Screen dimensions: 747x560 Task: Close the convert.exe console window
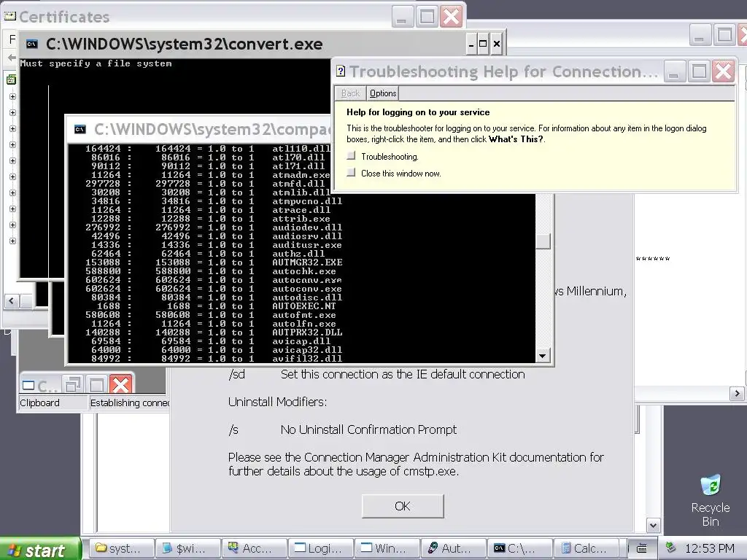[x=496, y=44]
